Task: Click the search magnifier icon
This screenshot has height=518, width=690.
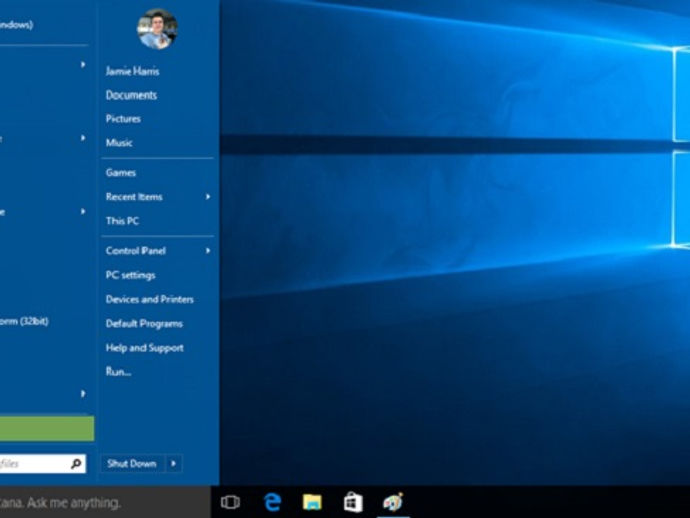Action: pyautogui.click(x=76, y=463)
